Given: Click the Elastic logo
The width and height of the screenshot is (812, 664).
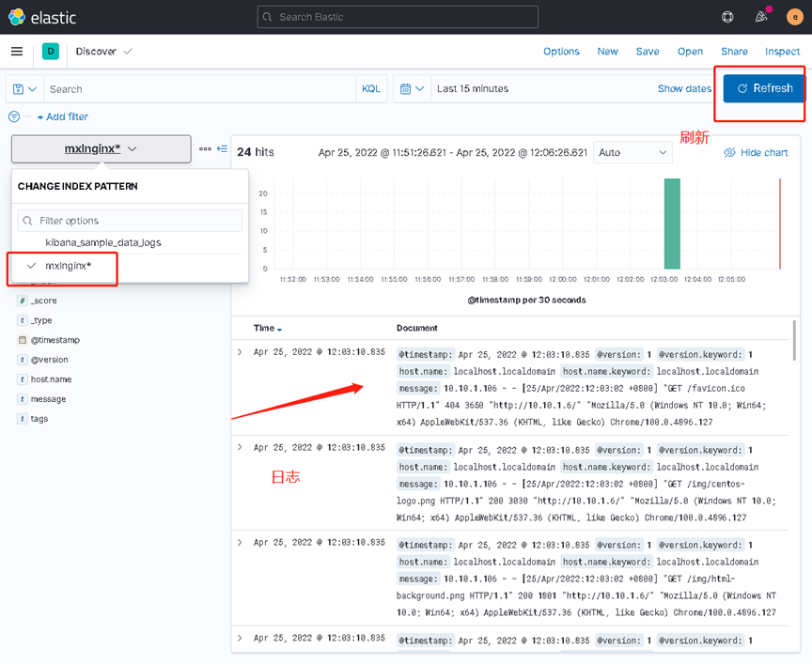Looking at the screenshot, I should coord(42,17).
